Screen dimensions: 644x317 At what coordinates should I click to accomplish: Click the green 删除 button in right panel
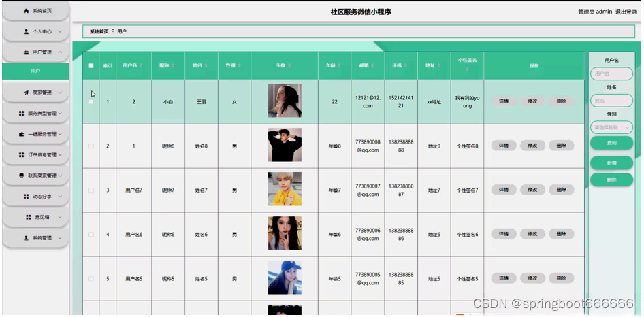[611, 180]
